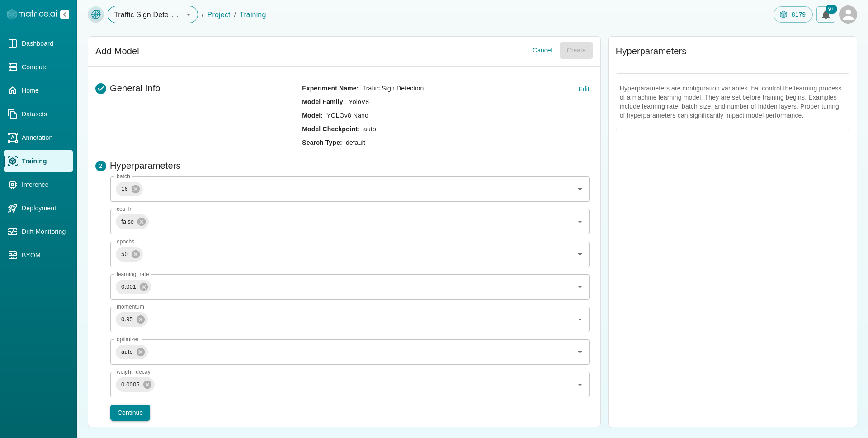
Task: Open Inference in the sidebar
Action: pyautogui.click(x=38, y=185)
